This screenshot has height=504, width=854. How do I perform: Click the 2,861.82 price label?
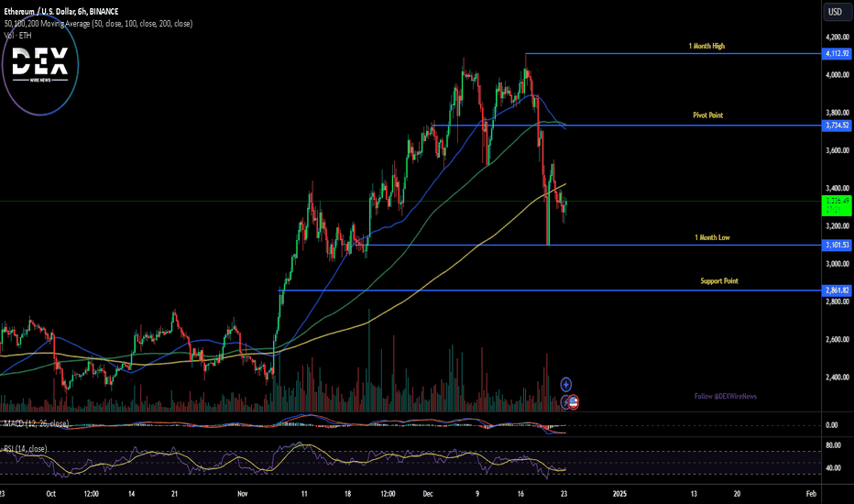tap(837, 290)
